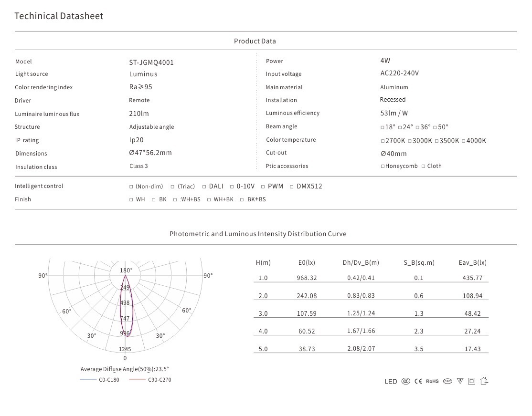Click the indoor-use house icon

[x=484, y=381]
